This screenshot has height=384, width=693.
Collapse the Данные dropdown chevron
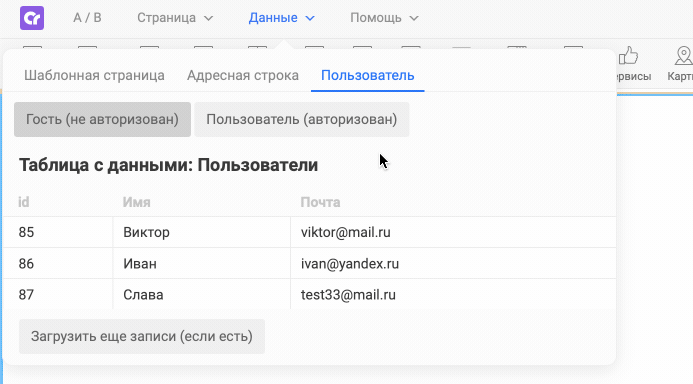tap(310, 19)
